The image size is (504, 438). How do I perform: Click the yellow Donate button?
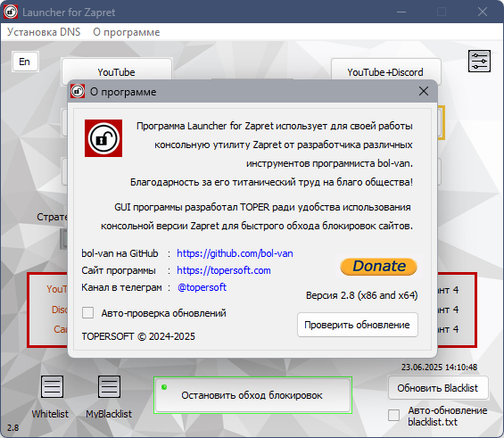pyautogui.click(x=378, y=267)
